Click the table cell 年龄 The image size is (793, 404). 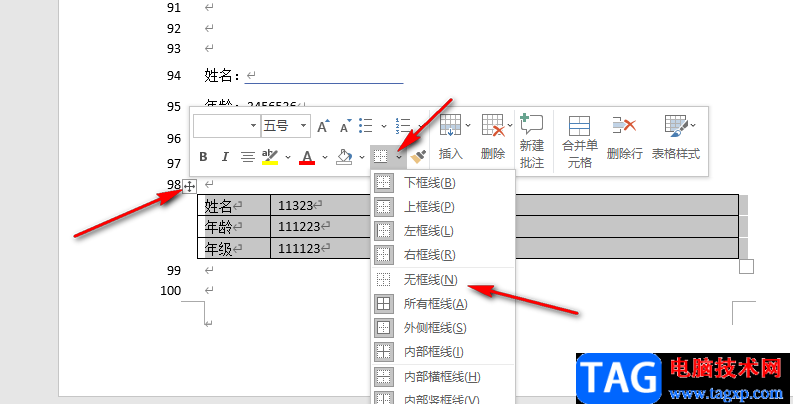click(234, 227)
